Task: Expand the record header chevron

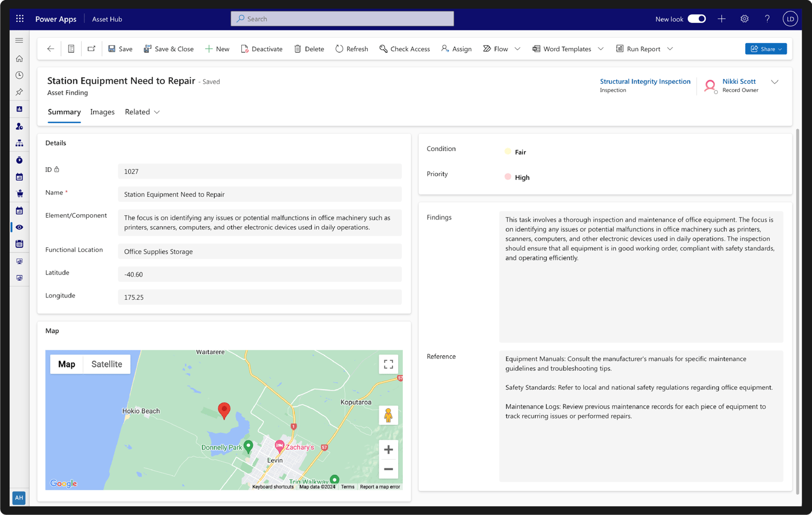Action: (x=775, y=82)
